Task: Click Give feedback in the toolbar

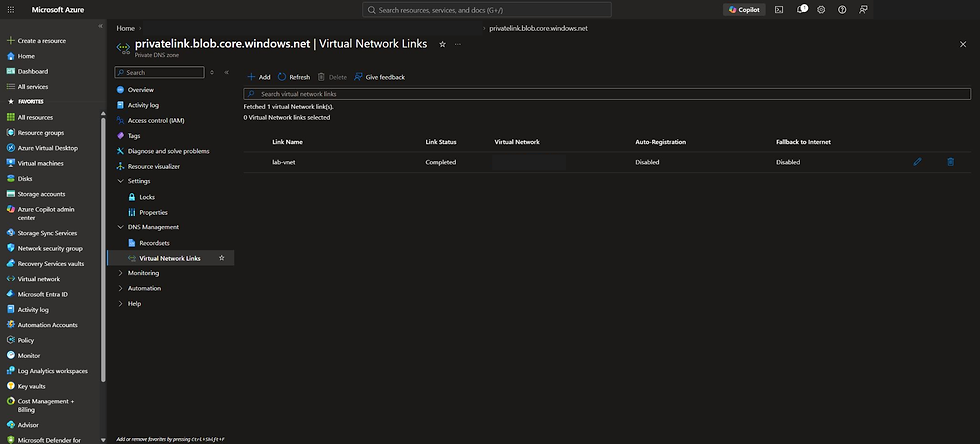Action: [379, 77]
